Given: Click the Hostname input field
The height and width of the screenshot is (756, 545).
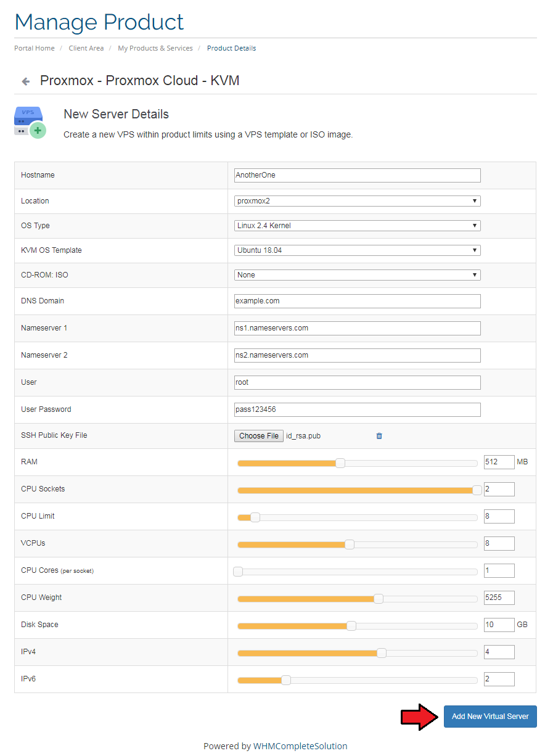Looking at the screenshot, I should click(357, 175).
